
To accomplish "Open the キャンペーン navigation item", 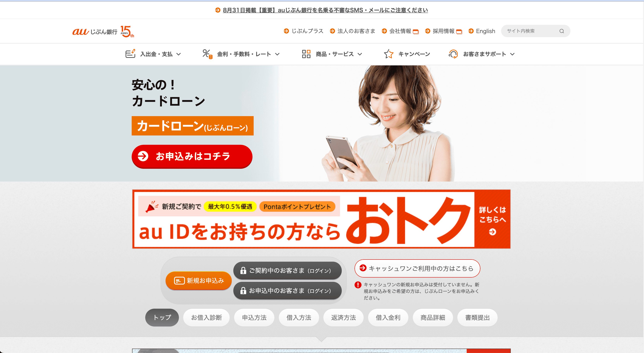I will click(407, 54).
